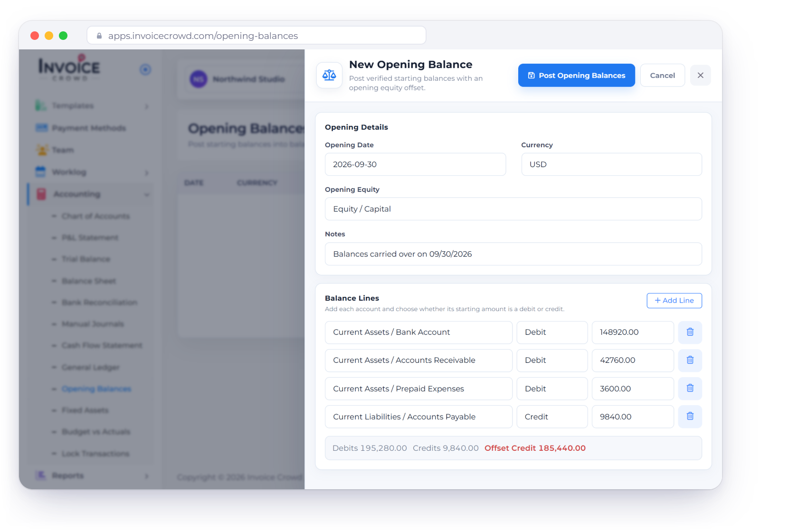Close the New Opening Balance panel
798x532 pixels.
700,75
